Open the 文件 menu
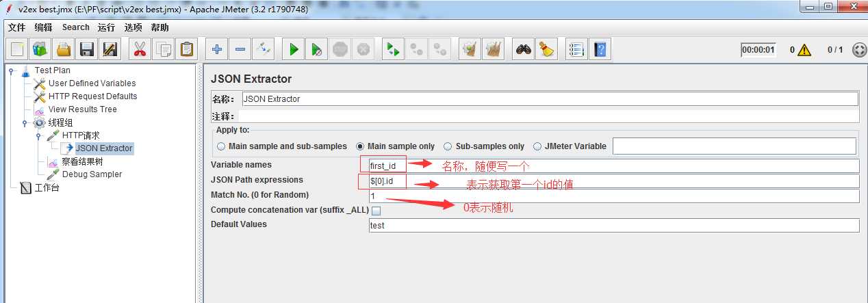Screen dimensions: 868x303 click(x=16, y=27)
